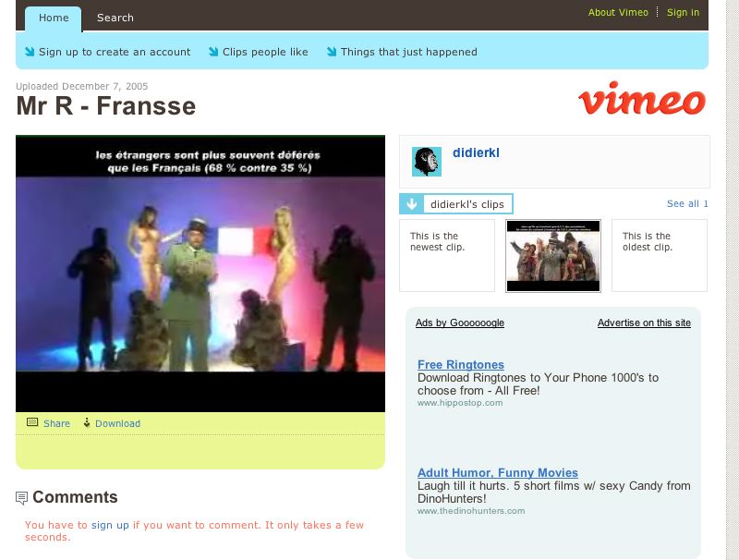Click the sign up link in comments
This screenshot has width=739, height=560.
tap(110, 525)
